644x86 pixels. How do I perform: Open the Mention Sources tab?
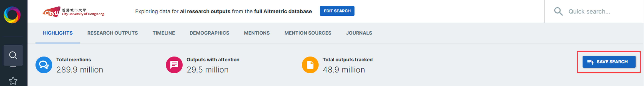(x=308, y=33)
